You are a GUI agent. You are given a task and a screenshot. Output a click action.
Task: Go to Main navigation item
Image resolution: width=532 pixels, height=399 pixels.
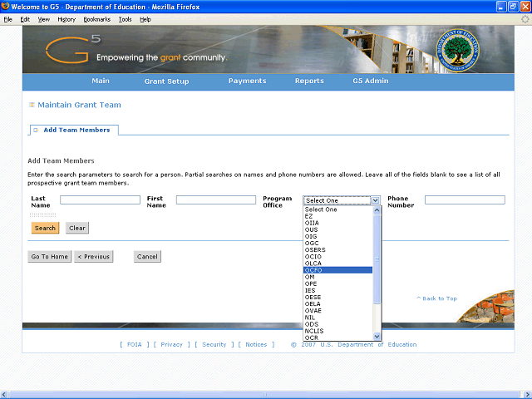101,81
